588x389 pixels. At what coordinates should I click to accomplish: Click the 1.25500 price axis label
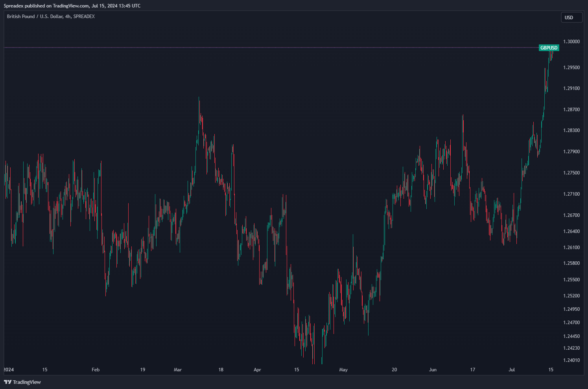pyautogui.click(x=571, y=280)
